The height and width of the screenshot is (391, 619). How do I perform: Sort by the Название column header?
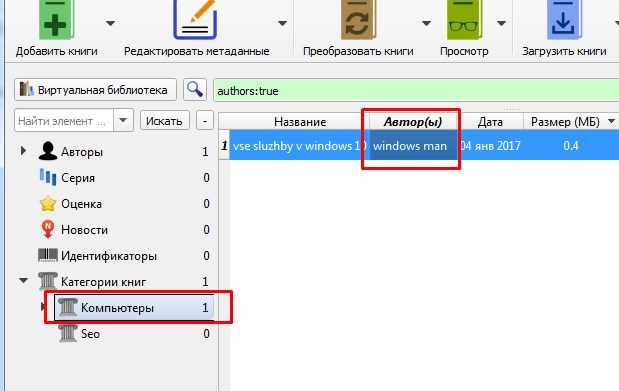300,122
